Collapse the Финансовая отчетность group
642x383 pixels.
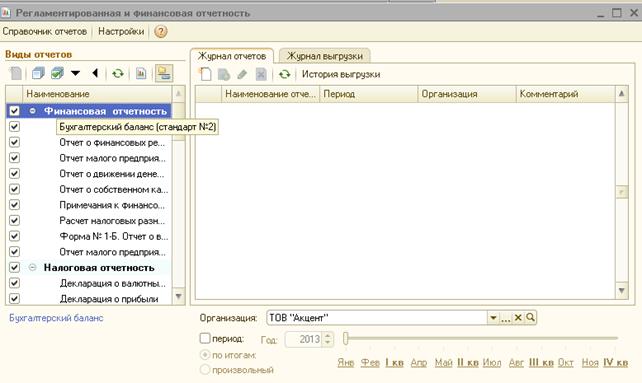click(32, 111)
